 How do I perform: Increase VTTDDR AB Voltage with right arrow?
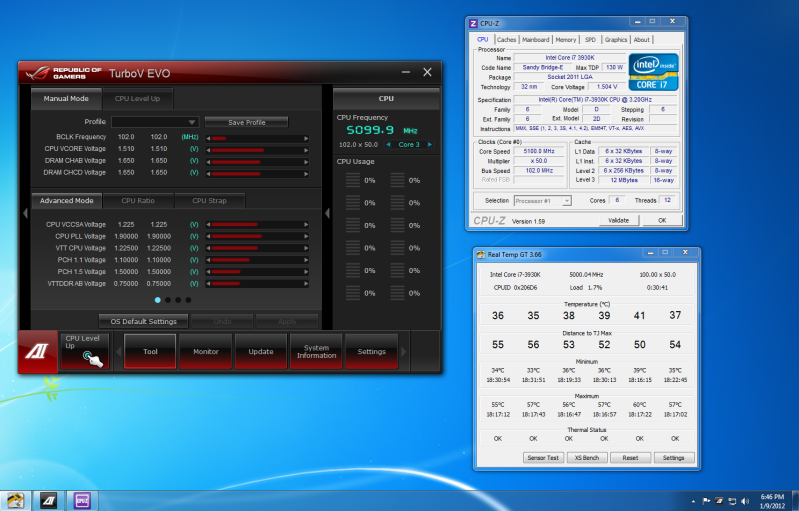pyautogui.click(x=306, y=284)
